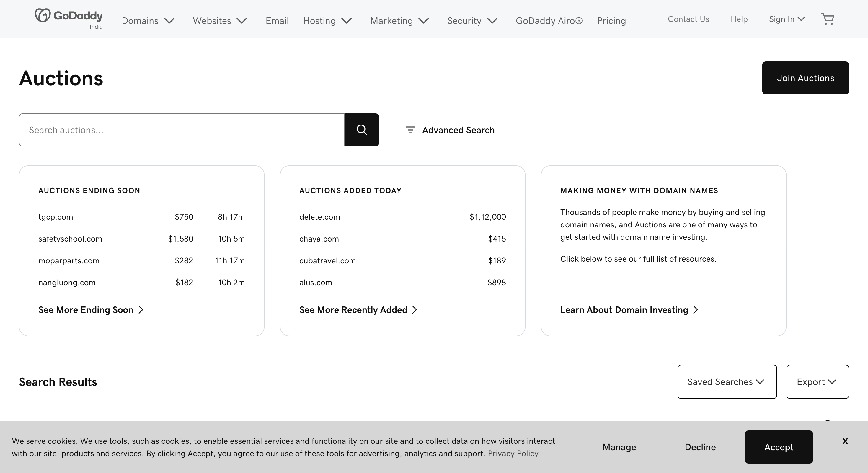
Task: Dismiss the cookie banner with X
Action: (845, 441)
